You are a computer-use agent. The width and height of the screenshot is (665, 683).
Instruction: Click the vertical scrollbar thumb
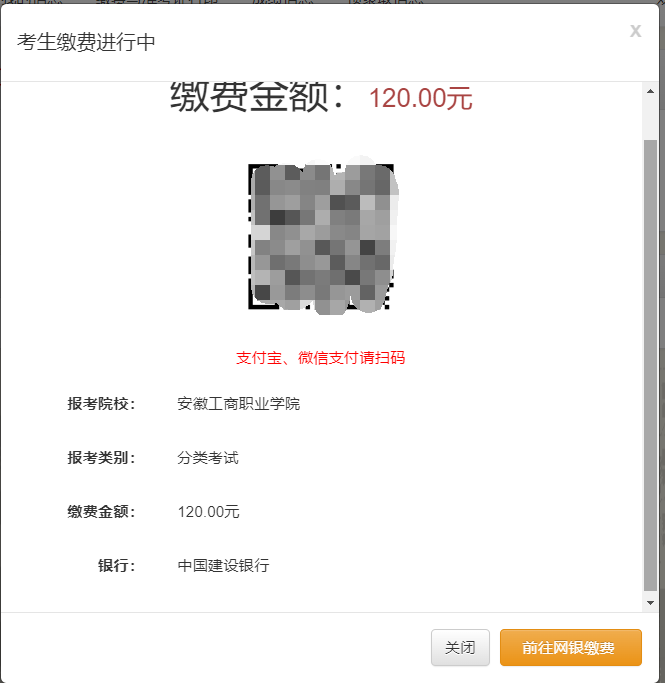650,365
